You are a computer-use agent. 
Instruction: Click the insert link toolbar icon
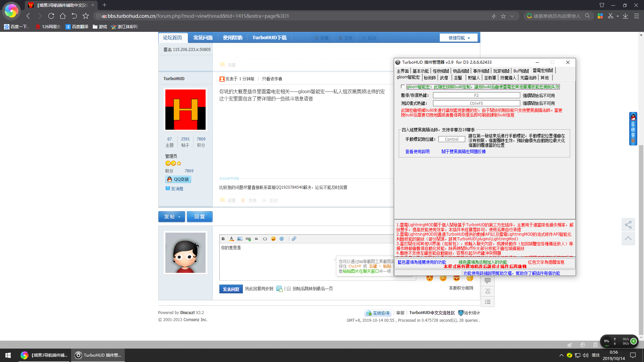248,239
